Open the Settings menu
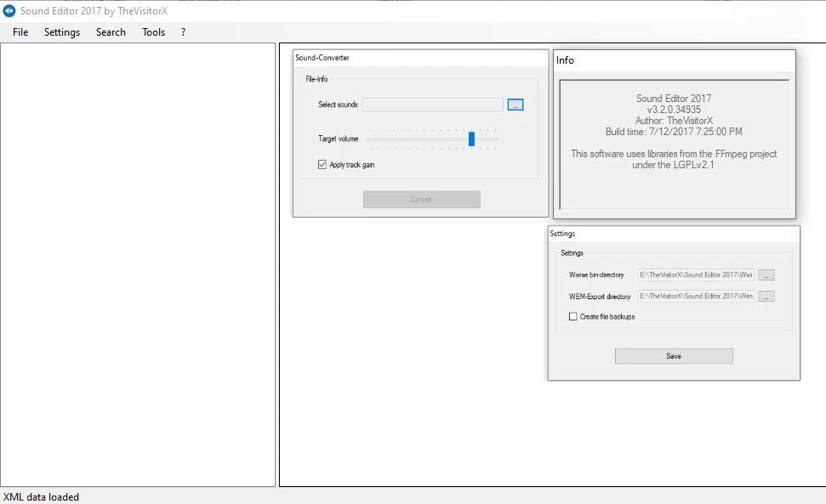 (x=62, y=32)
